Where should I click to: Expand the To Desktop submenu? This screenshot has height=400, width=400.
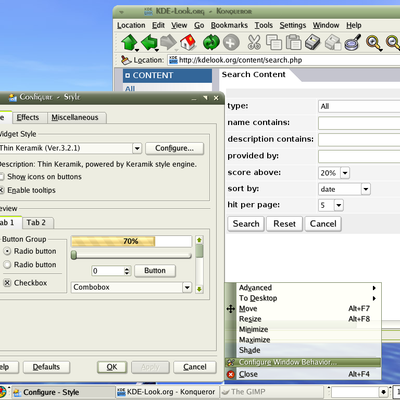[309, 298]
